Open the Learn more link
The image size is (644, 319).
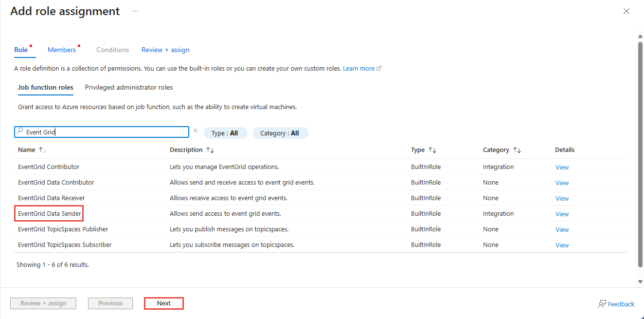[x=362, y=69]
